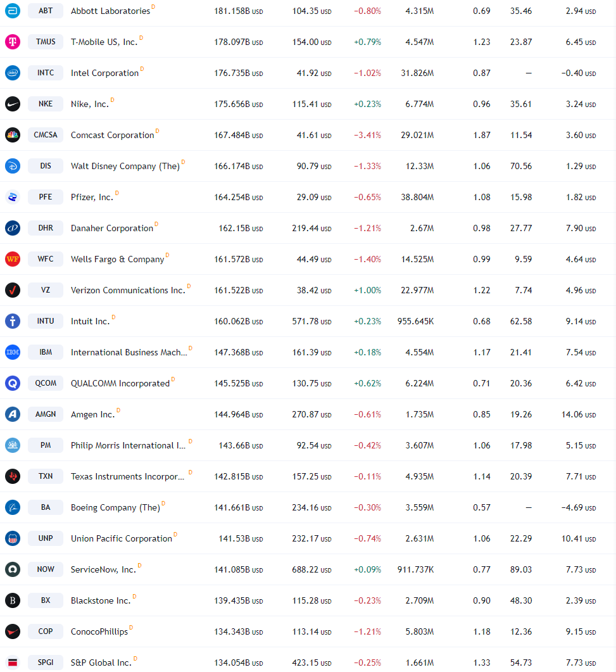Viewport: 616px width, 672px height.
Task: Select the SPGI ticker badge
Action: pos(46,662)
